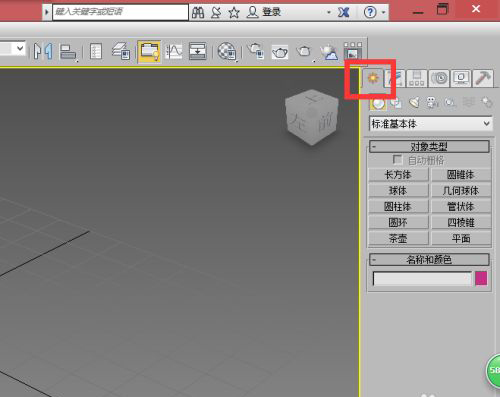Click the Align tool icon

[x=68, y=52]
